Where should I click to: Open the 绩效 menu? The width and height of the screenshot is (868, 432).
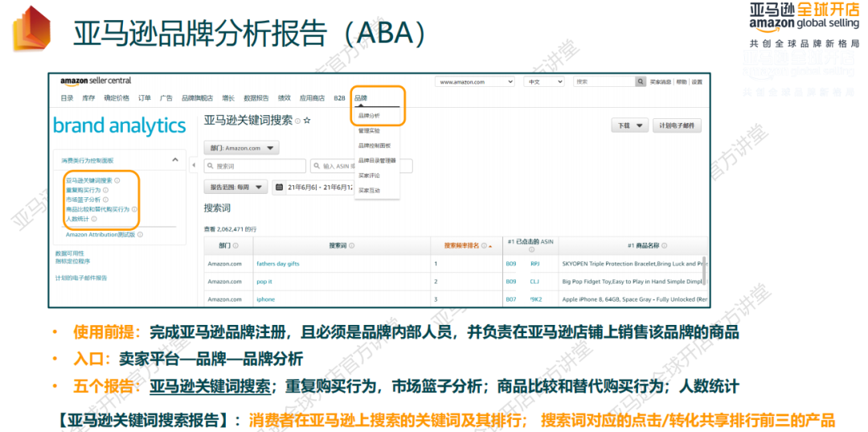[x=284, y=98]
